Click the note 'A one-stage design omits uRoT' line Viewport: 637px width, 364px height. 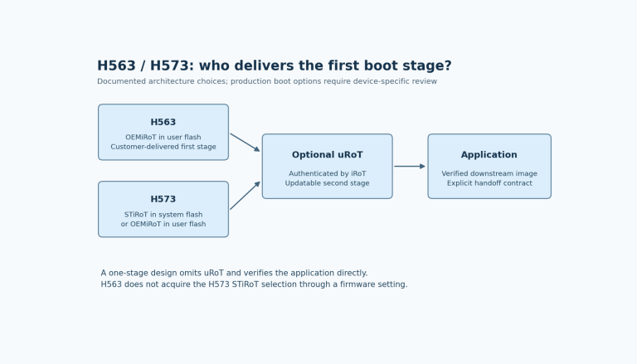[x=234, y=273]
